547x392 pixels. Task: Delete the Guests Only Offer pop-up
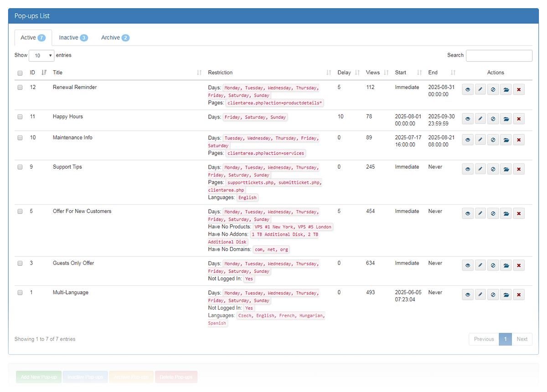[519, 265]
